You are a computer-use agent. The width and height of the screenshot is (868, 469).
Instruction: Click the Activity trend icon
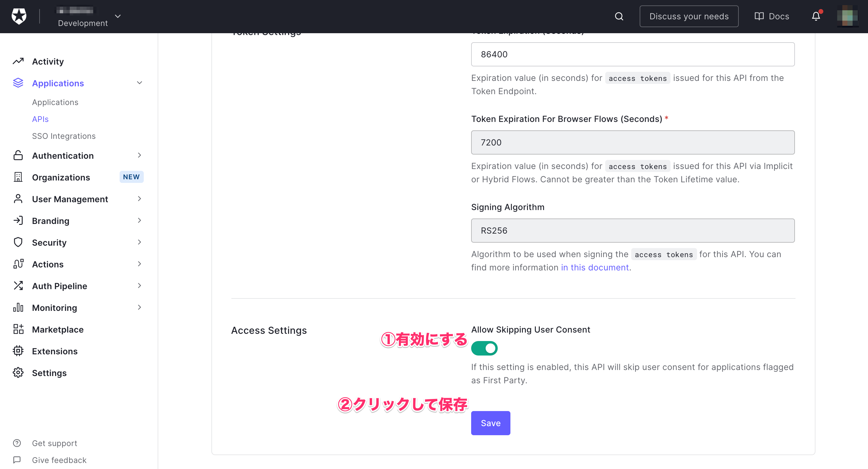pos(18,61)
